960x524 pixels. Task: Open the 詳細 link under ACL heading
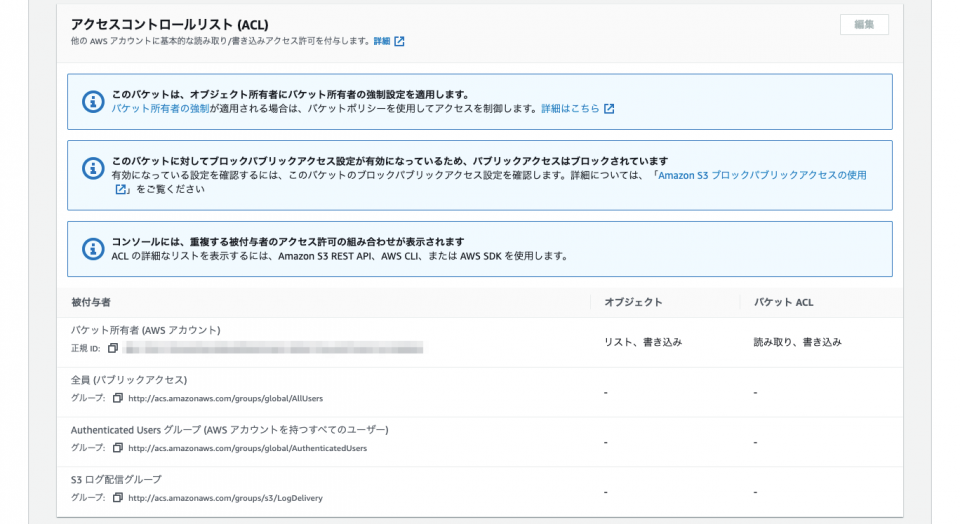(x=381, y=41)
